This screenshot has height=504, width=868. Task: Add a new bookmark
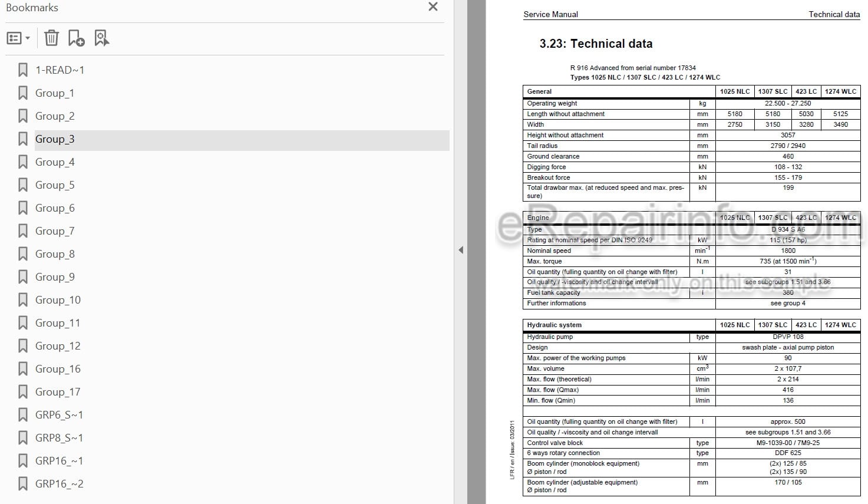[76, 38]
